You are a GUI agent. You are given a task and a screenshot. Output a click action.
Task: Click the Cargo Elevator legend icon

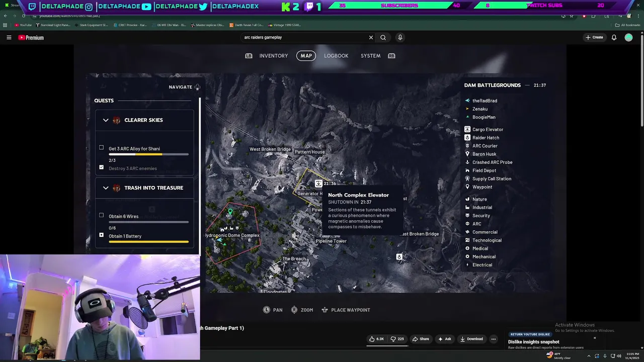coord(467,129)
